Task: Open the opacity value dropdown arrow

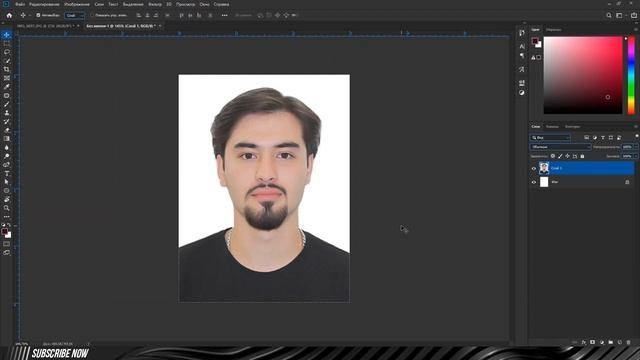Action: 636,147
